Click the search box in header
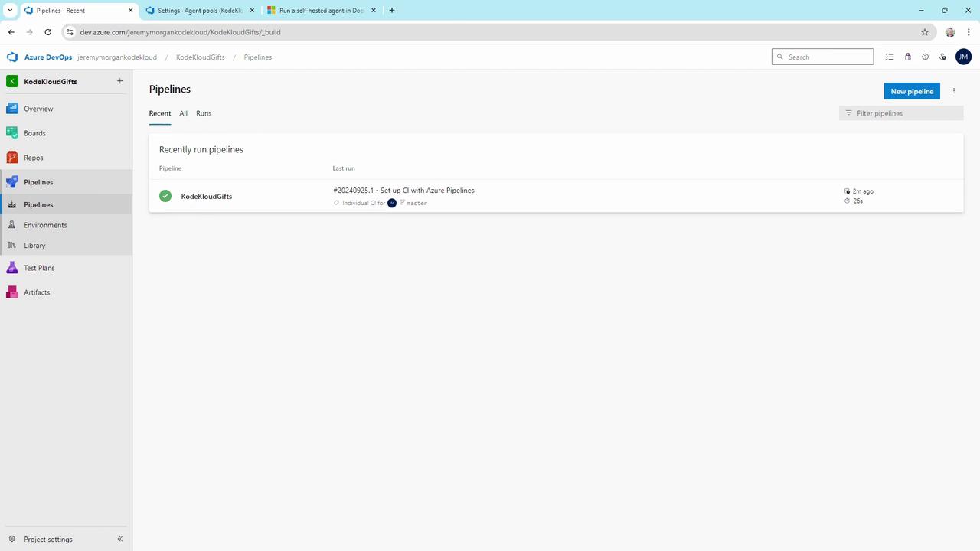This screenshot has height=551, width=980. click(x=822, y=57)
